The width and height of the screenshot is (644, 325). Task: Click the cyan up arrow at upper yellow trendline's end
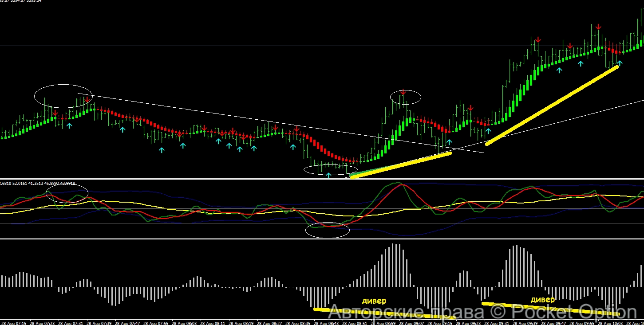point(619,63)
